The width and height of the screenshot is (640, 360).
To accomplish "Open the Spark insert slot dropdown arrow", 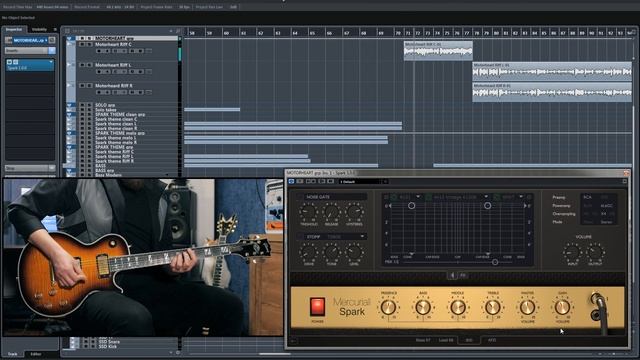I will (x=51, y=62).
